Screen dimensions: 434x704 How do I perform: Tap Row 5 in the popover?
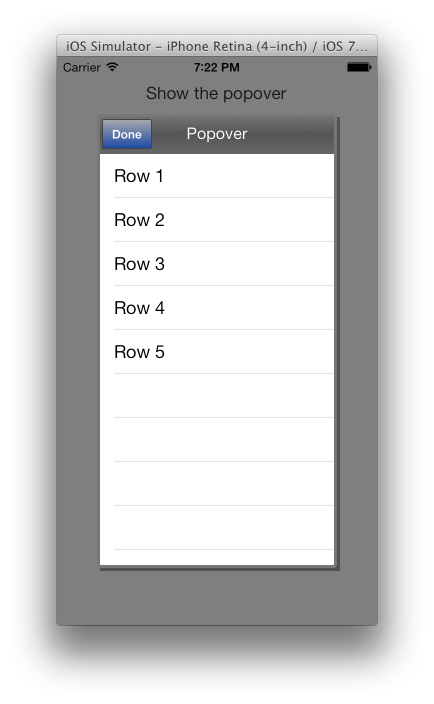[x=217, y=352]
